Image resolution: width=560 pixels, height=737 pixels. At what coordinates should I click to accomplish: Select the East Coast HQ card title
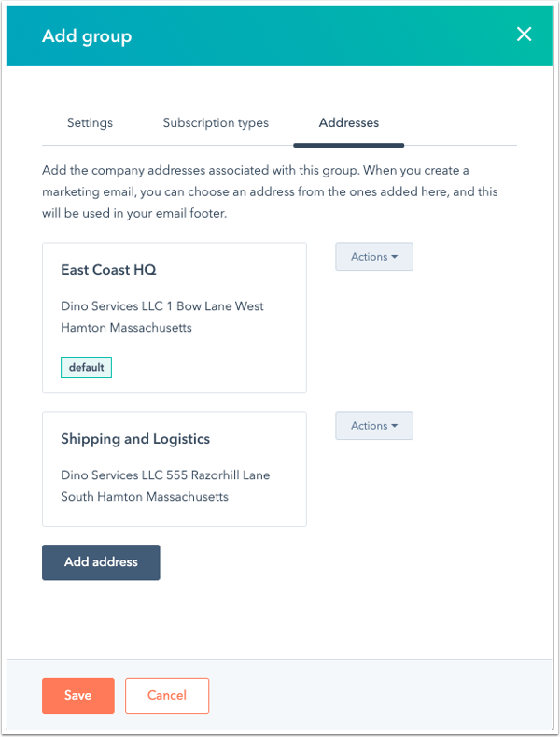click(108, 270)
